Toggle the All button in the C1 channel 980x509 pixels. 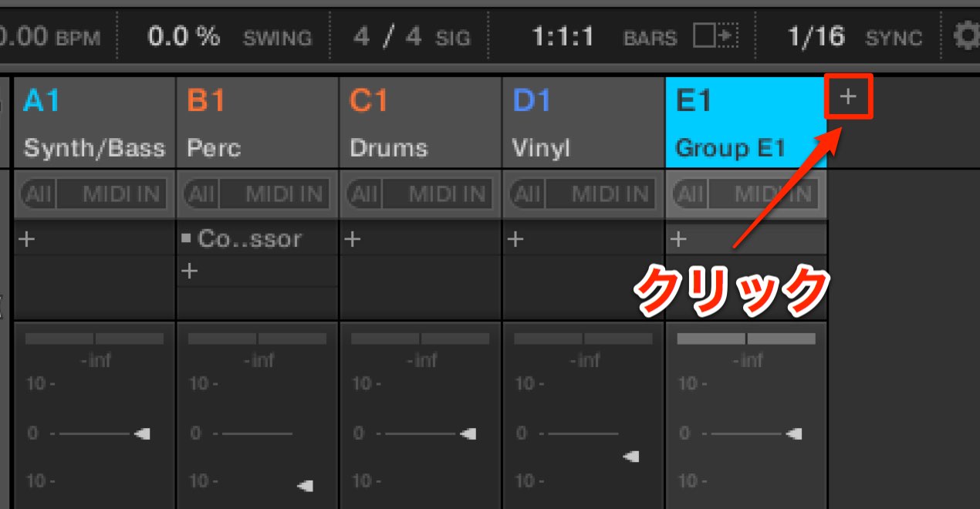click(x=364, y=194)
